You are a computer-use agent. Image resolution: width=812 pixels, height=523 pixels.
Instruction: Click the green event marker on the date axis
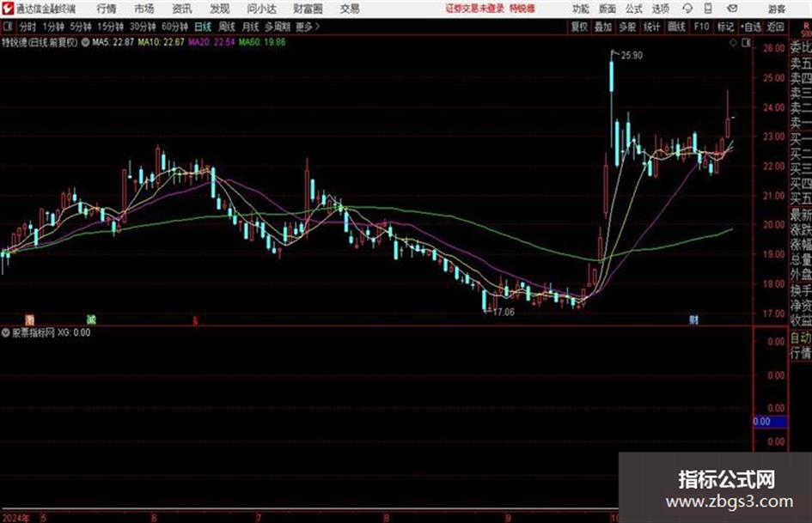click(91, 320)
